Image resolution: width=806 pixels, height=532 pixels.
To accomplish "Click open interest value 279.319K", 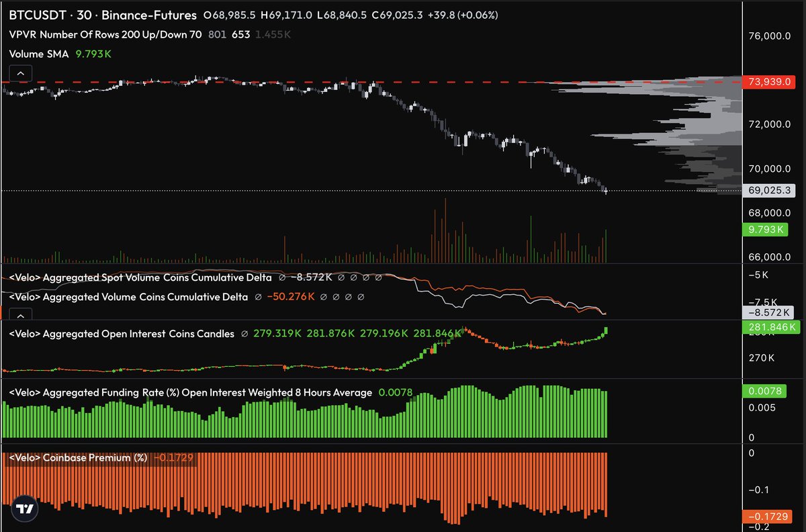I will [277, 333].
